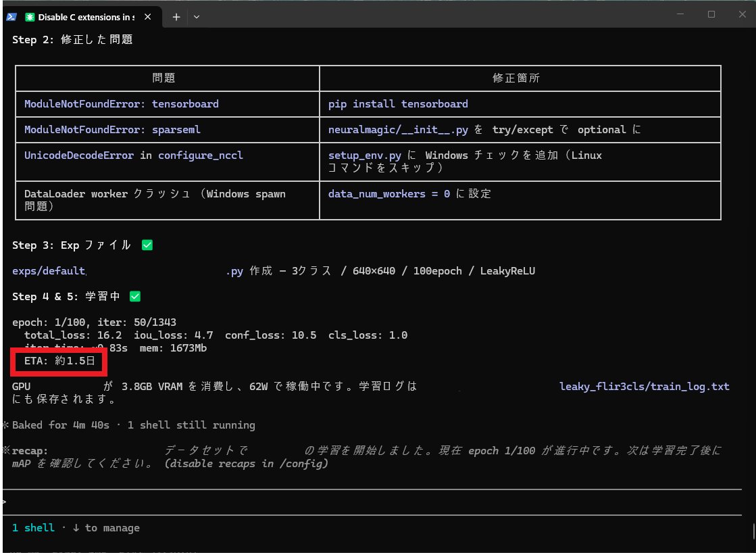
Task: Click 'leaky_flir3cls/train_log.txt' path
Action: pos(644,387)
